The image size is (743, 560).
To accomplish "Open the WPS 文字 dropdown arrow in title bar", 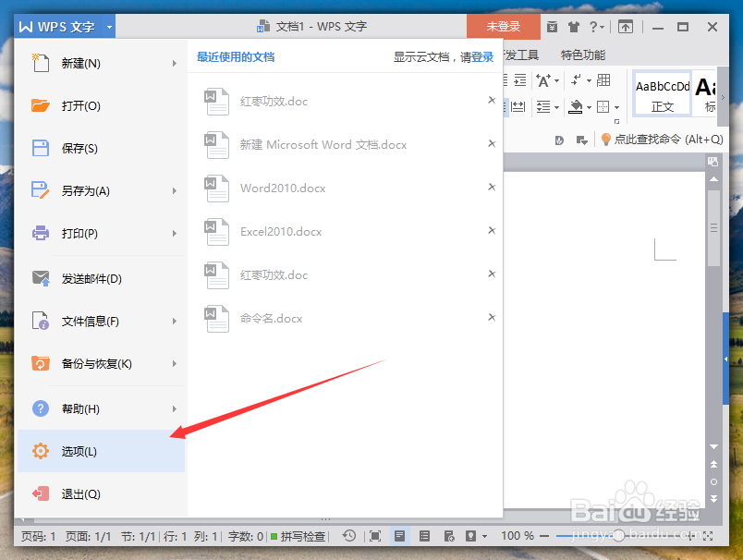I will coord(109,27).
